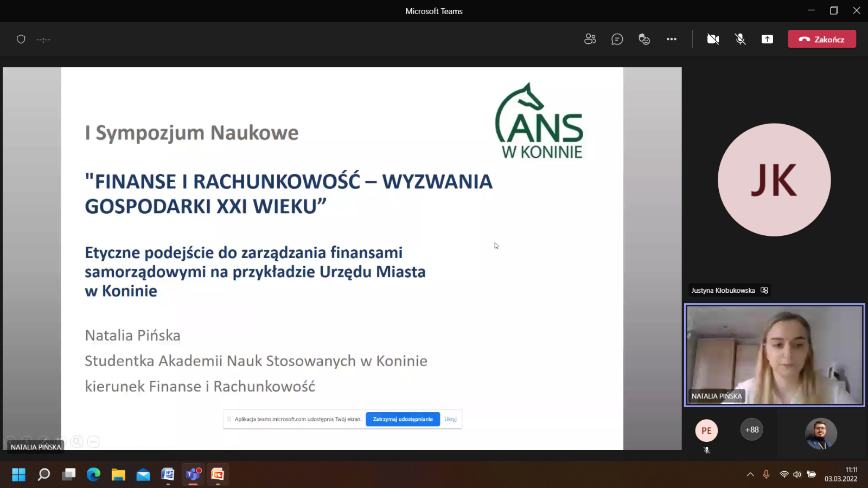The width and height of the screenshot is (868, 488).
Task: Select the PE participant avatar
Action: (x=706, y=431)
